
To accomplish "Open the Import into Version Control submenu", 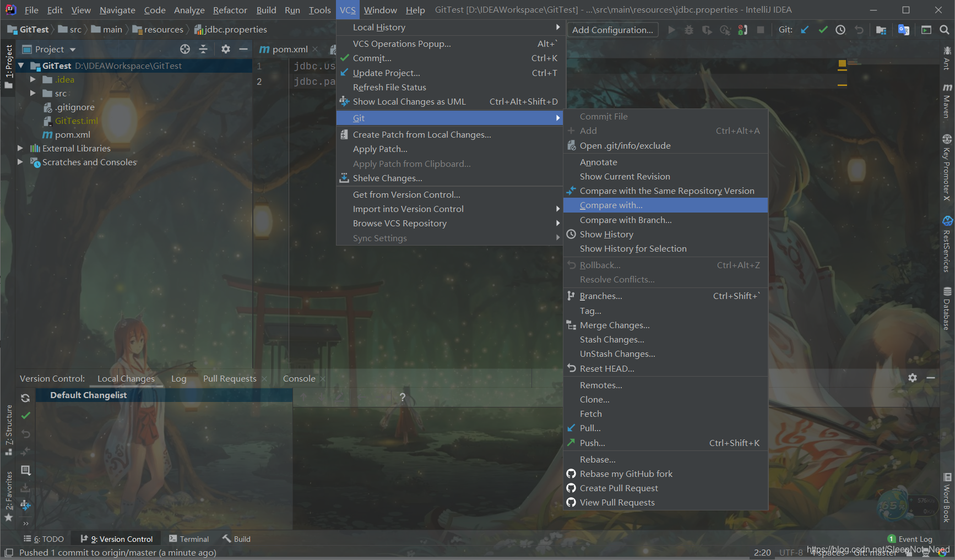I will tap(449, 209).
